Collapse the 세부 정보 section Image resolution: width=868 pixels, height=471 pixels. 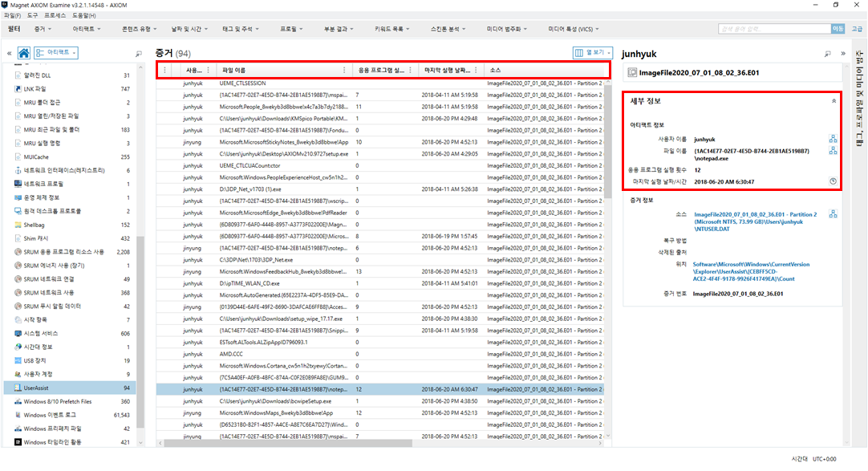(834, 101)
